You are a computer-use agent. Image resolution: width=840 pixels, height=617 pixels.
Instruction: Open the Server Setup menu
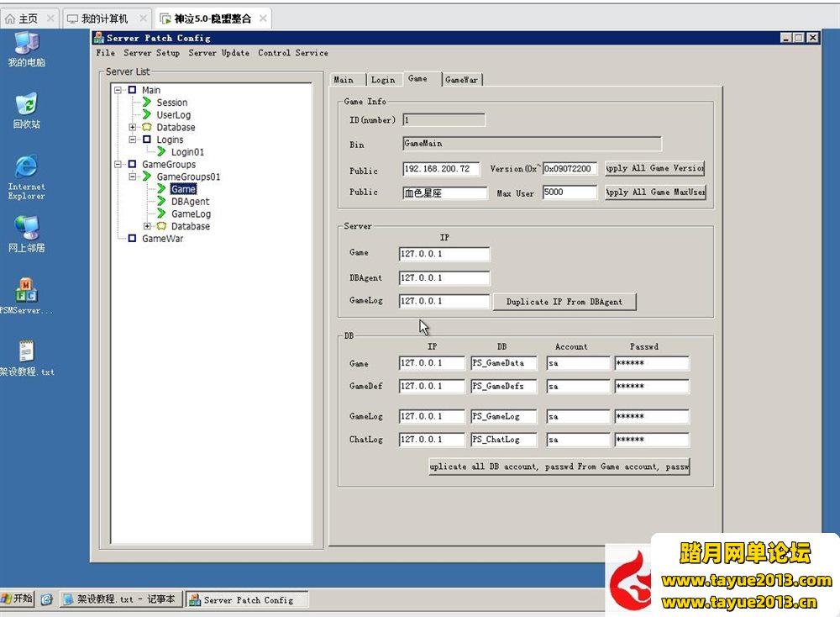coord(151,53)
